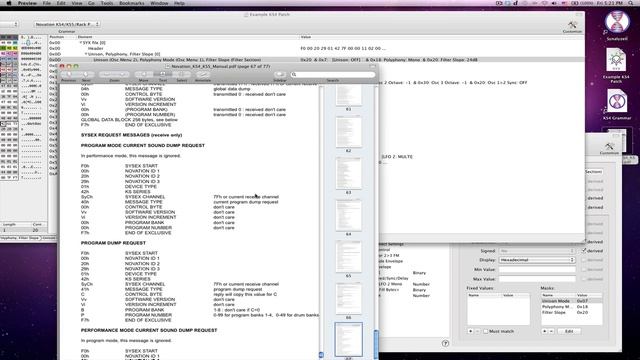This screenshot has width=640, height=360.
Task: Click the Edit button under Masks
Action: pyautogui.click(x=569, y=331)
